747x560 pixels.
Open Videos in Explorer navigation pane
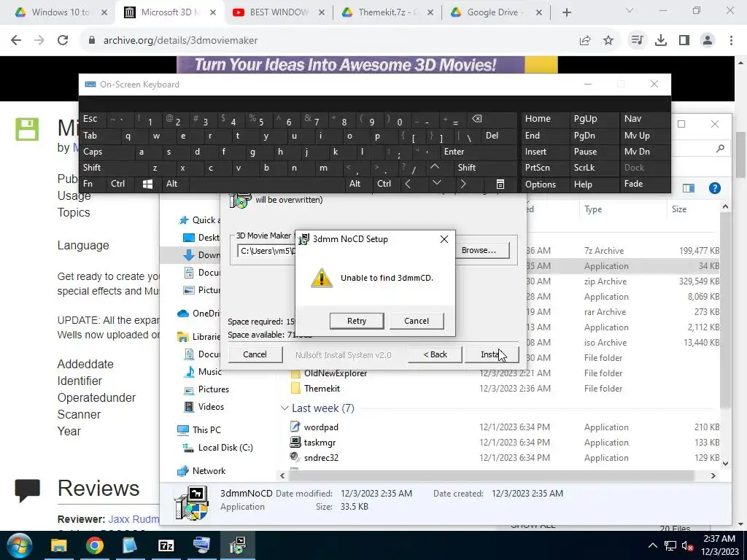click(211, 407)
